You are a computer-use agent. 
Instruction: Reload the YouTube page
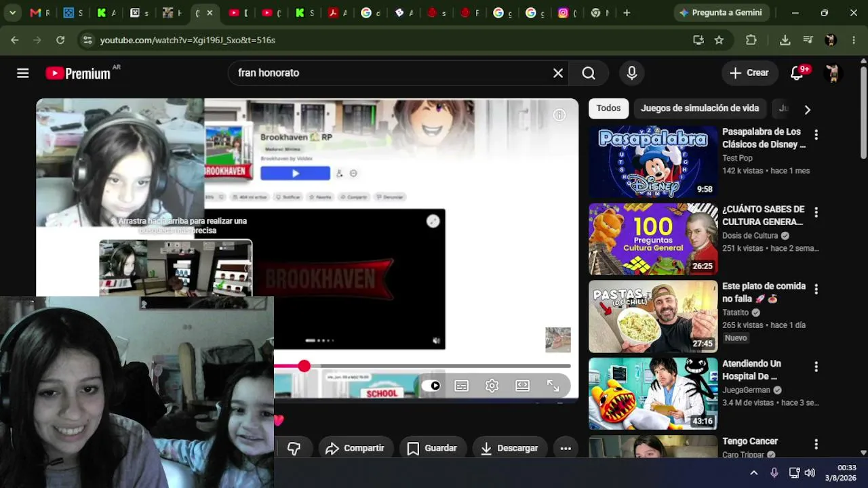coord(60,40)
